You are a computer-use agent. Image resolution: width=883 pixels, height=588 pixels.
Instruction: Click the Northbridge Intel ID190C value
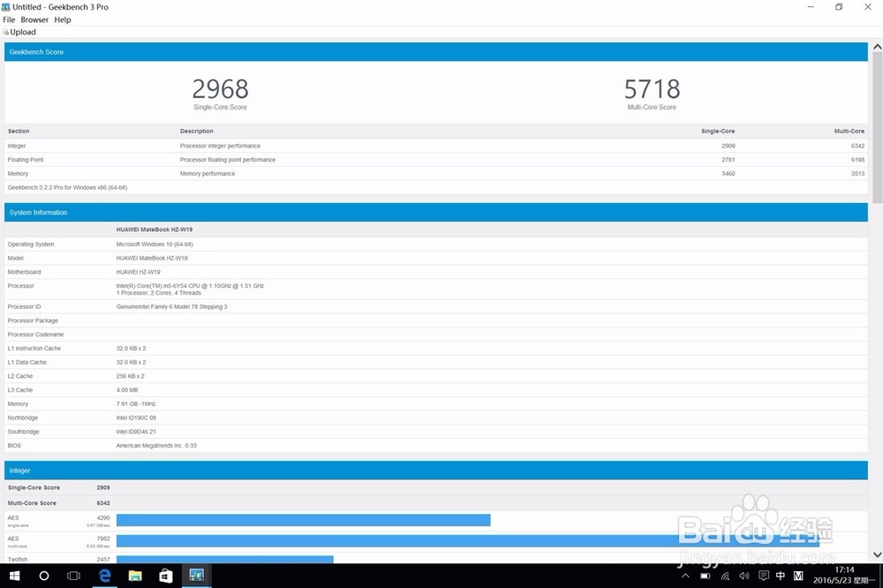(x=136, y=418)
